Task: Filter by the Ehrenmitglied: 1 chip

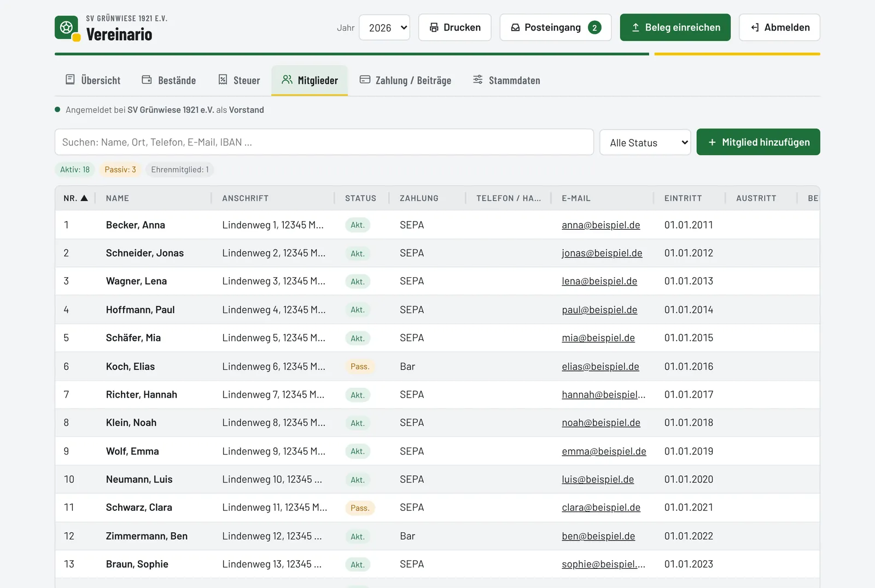Action: [x=180, y=170]
